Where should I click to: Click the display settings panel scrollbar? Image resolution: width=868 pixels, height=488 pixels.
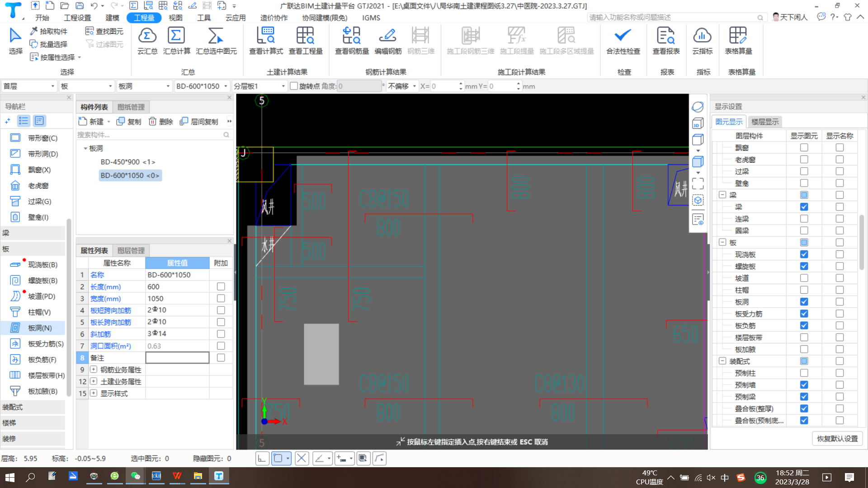(862, 242)
